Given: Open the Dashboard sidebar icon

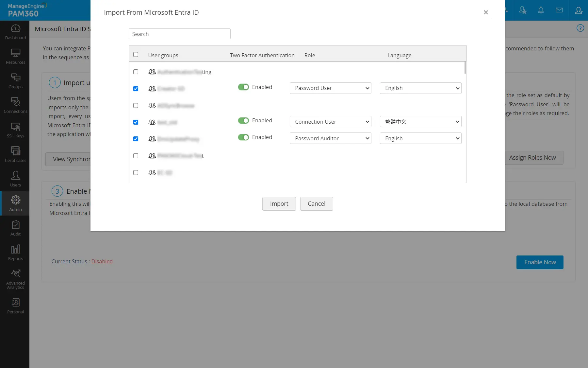Looking at the screenshot, I should click(x=15, y=32).
